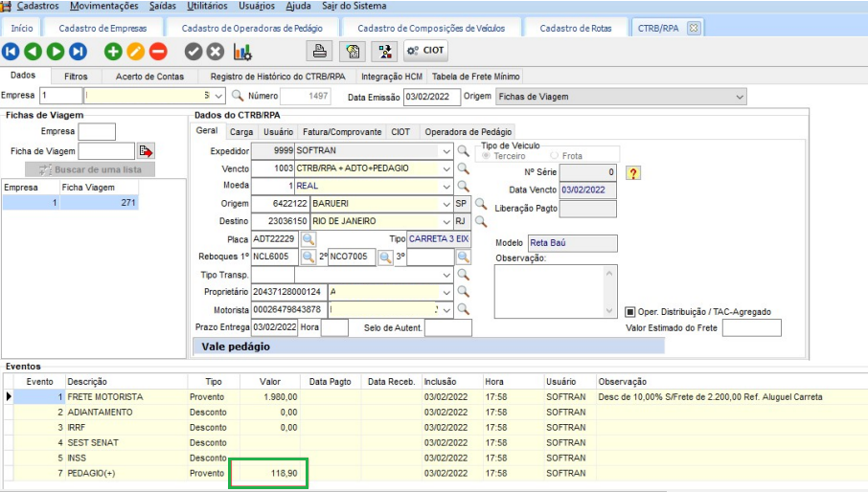Switch to the Acerto de Contas tab
The image size is (868, 492).
(x=149, y=76)
